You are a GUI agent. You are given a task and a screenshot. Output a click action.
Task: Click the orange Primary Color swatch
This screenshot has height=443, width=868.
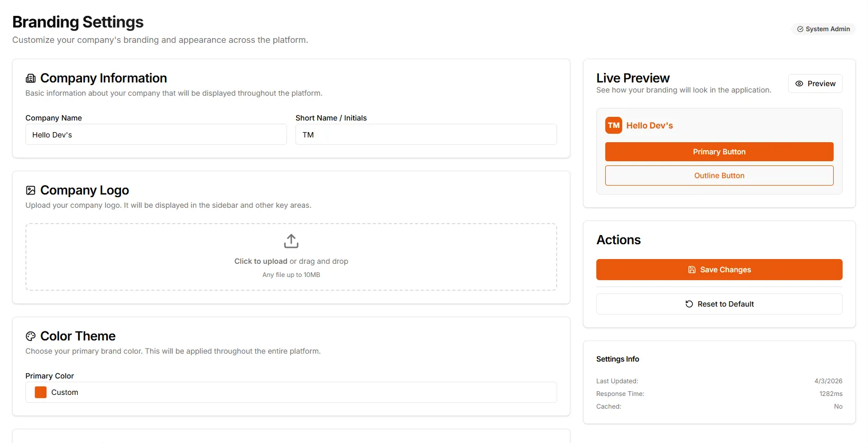tap(41, 392)
